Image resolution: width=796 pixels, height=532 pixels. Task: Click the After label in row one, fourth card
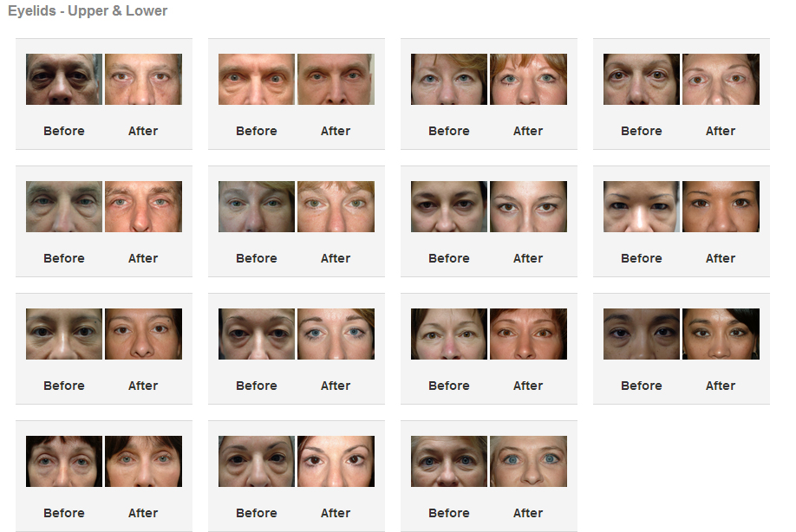coord(721,131)
